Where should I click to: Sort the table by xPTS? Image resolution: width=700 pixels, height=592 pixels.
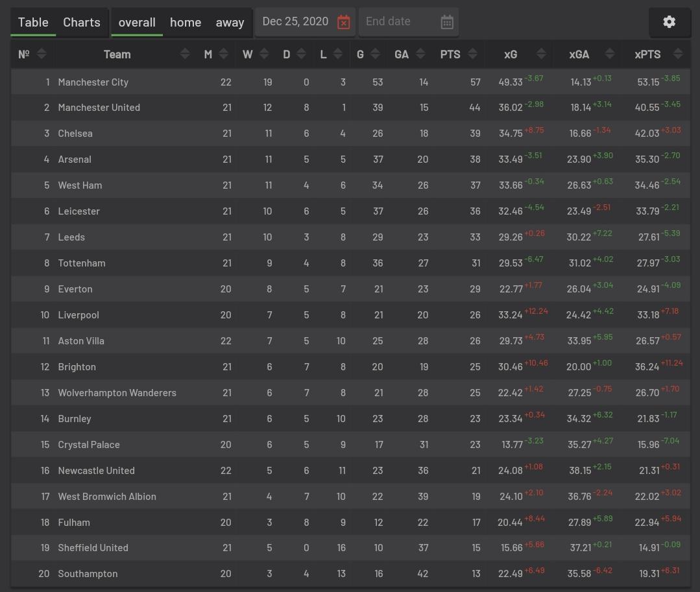point(678,54)
